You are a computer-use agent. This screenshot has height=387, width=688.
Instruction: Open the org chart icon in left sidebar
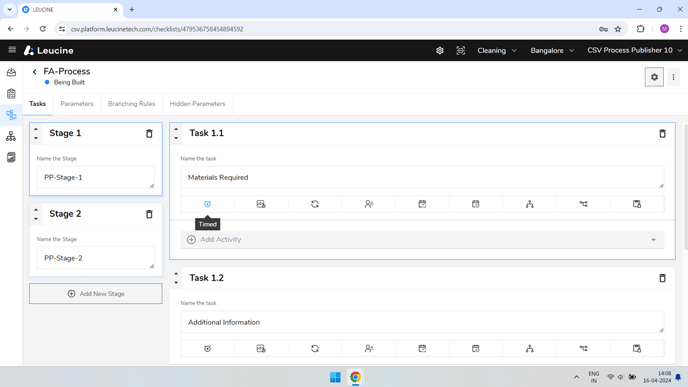(11, 136)
